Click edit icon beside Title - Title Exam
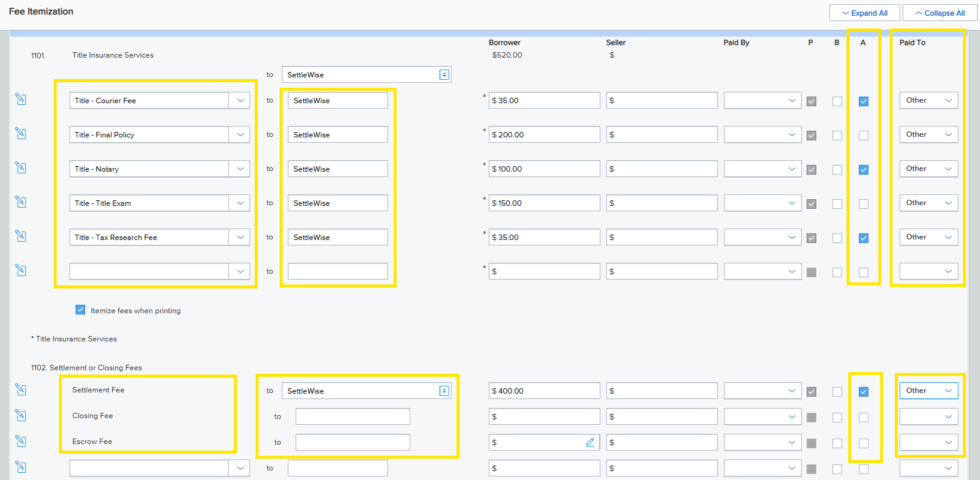980x480 pixels. pyautogui.click(x=21, y=202)
